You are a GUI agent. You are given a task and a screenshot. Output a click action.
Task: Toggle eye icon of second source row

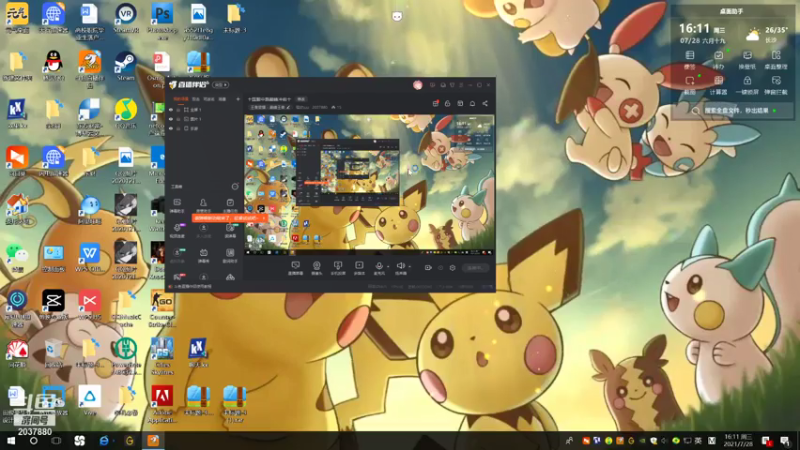171,119
